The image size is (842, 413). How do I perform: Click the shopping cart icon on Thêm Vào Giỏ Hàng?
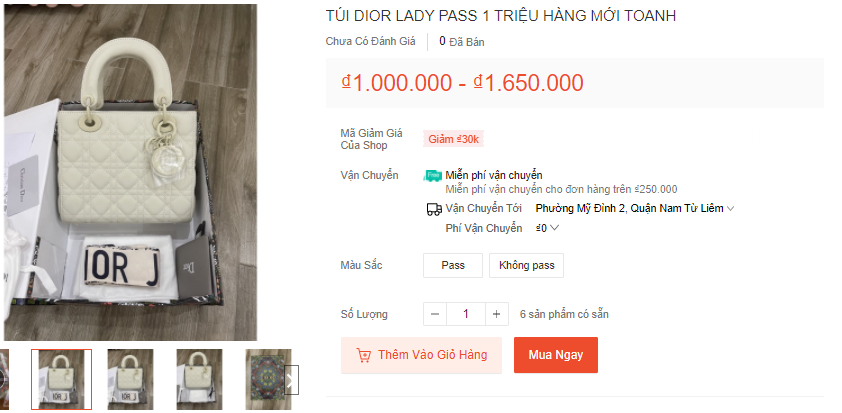click(x=364, y=355)
